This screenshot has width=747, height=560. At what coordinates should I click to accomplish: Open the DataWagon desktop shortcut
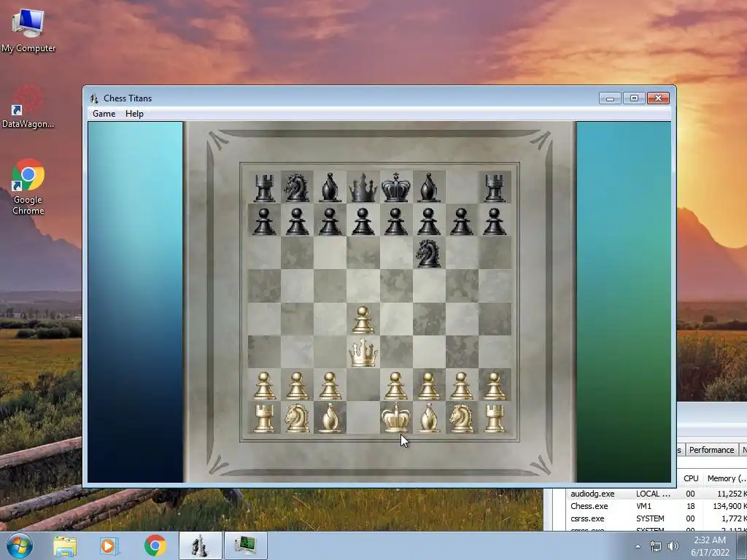(x=28, y=106)
